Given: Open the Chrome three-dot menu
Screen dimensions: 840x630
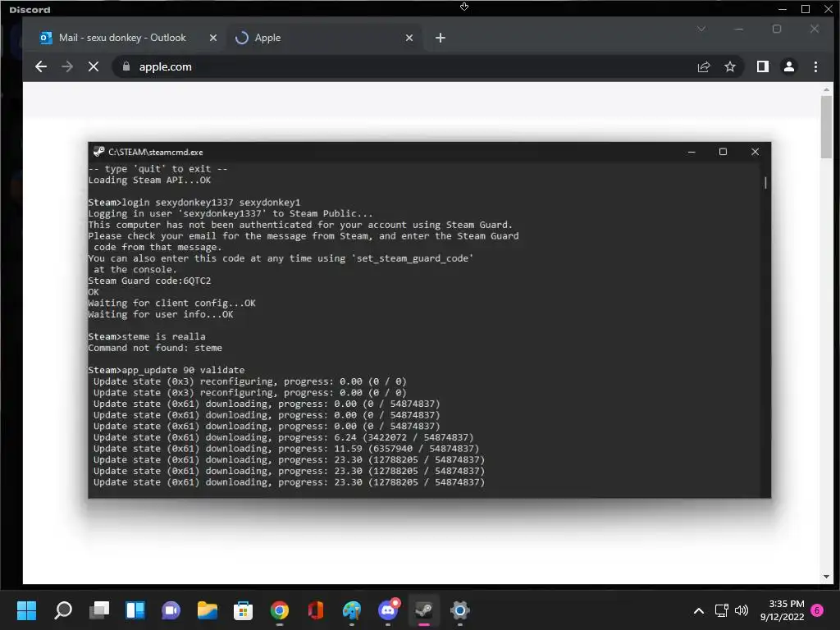Looking at the screenshot, I should click(815, 66).
